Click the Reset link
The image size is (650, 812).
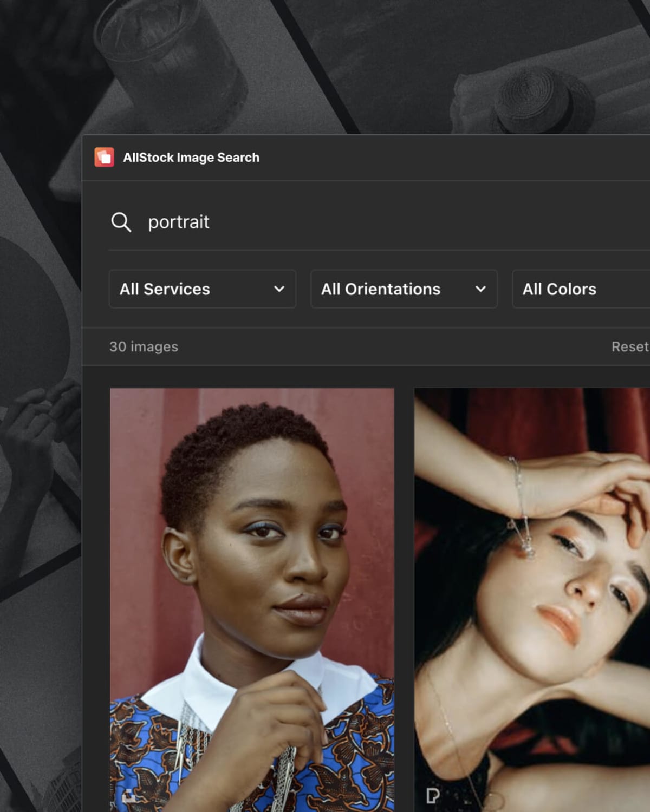630,346
